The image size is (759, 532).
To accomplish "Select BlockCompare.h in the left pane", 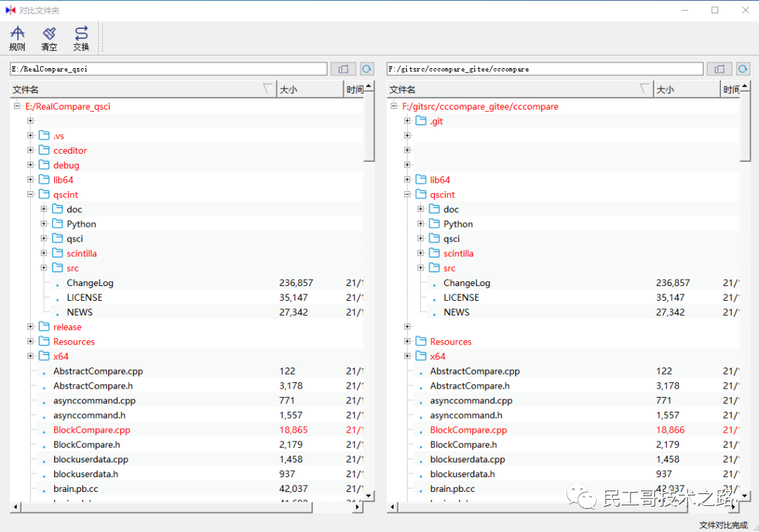I will pyautogui.click(x=86, y=444).
